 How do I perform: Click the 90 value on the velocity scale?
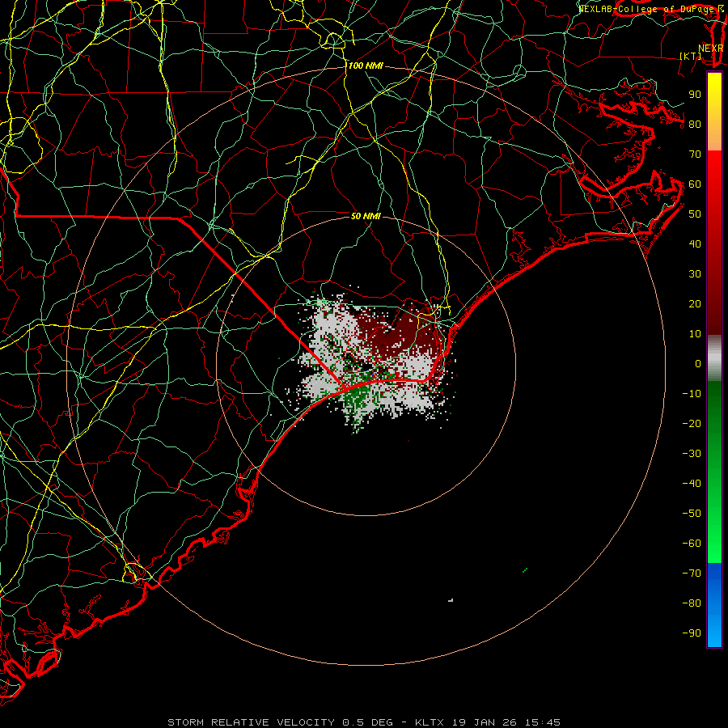[x=695, y=95]
